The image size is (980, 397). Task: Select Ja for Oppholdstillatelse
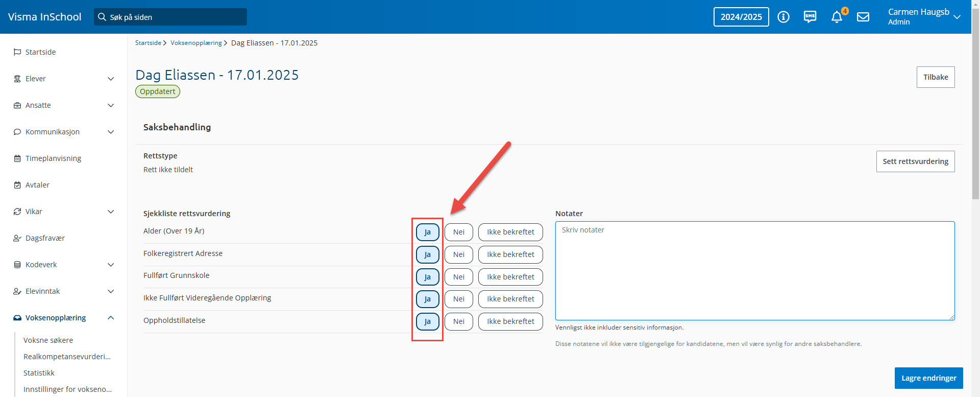427,321
